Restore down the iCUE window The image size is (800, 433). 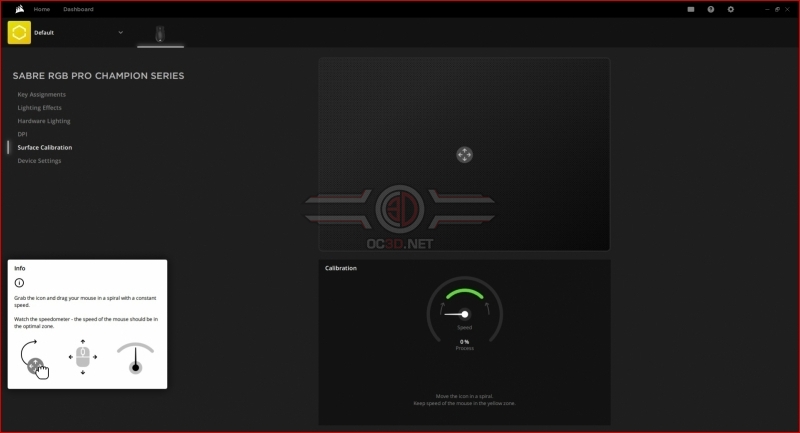[777, 9]
